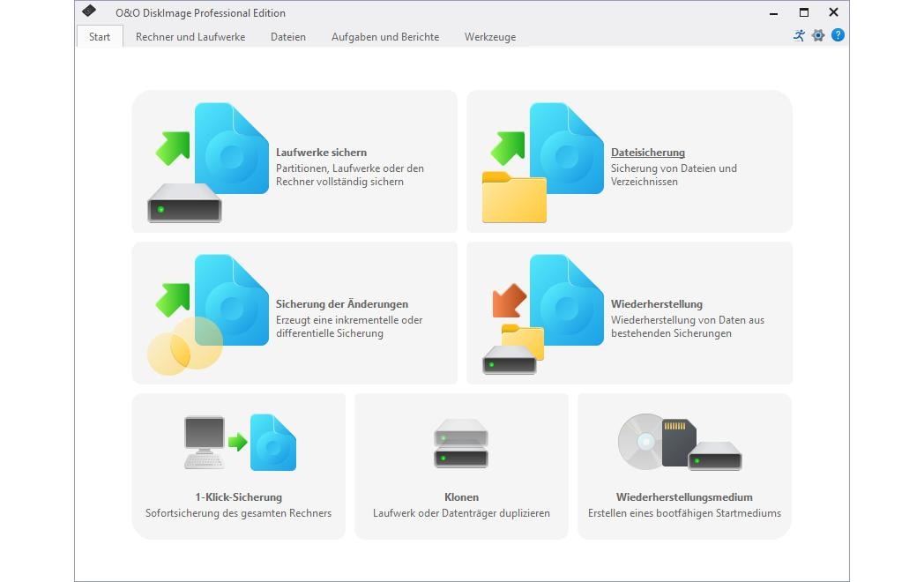This screenshot has height=582, width=924.
Task: Click 'Erzeugt eine inkrementelle oder differentielle Sicherung'
Action: 349,326
